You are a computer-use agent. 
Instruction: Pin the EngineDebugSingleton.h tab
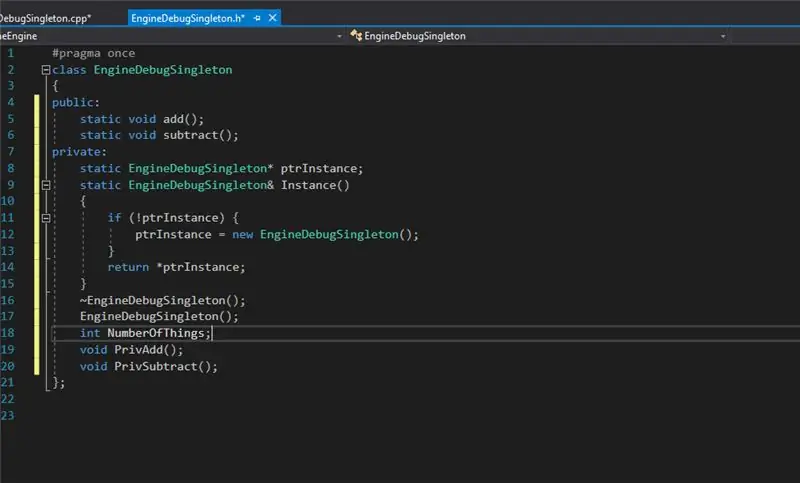point(257,18)
